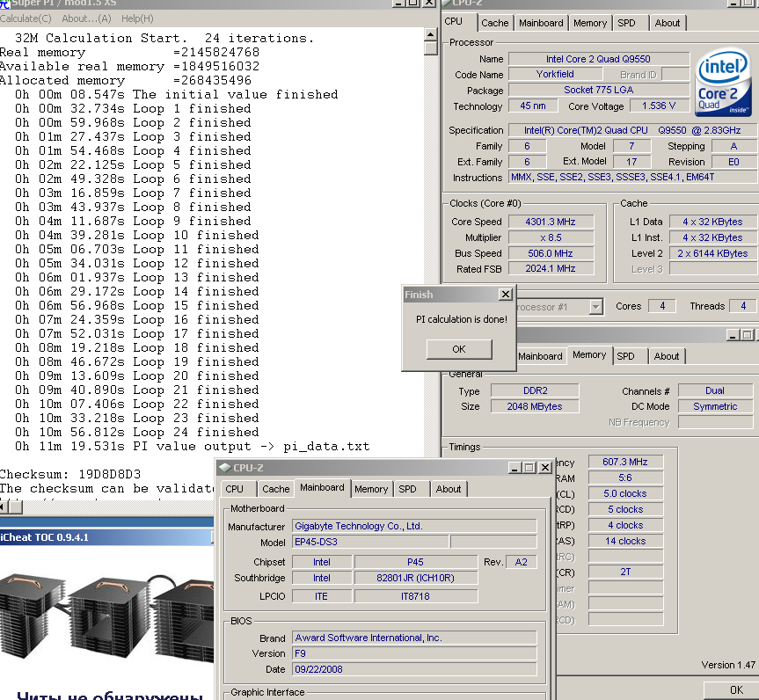The height and width of the screenshot is (700, 759).
Task: Click the Checksum line 19D8D8D3 in Super PI
Action: 70,474
